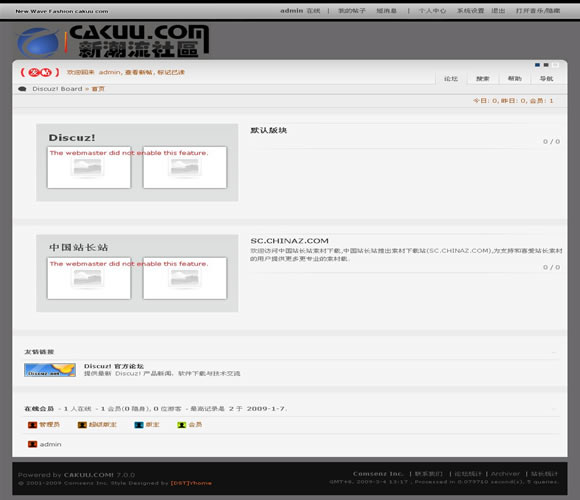Open first image thumbnail under 中国站长站 panel
The width and height of the screenshot is (580, 500).
click(x=89, y=278)
